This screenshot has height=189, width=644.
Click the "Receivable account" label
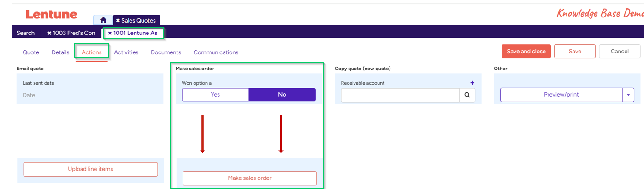point(363,83)
